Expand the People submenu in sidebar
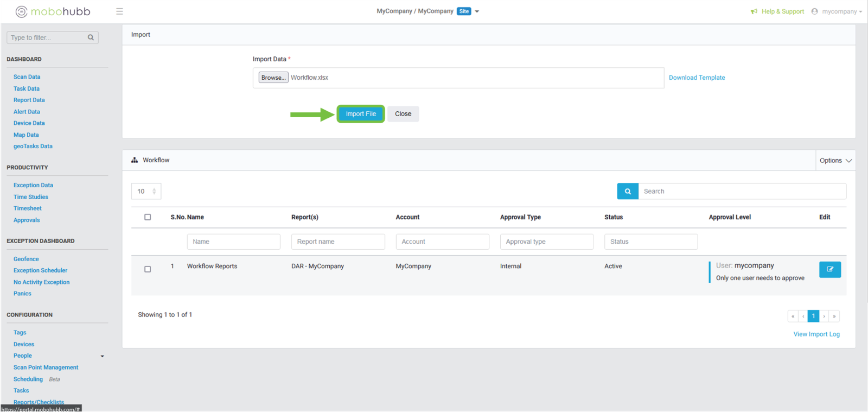This screenshot has height=412, width=868. click(x=102, y=356)
